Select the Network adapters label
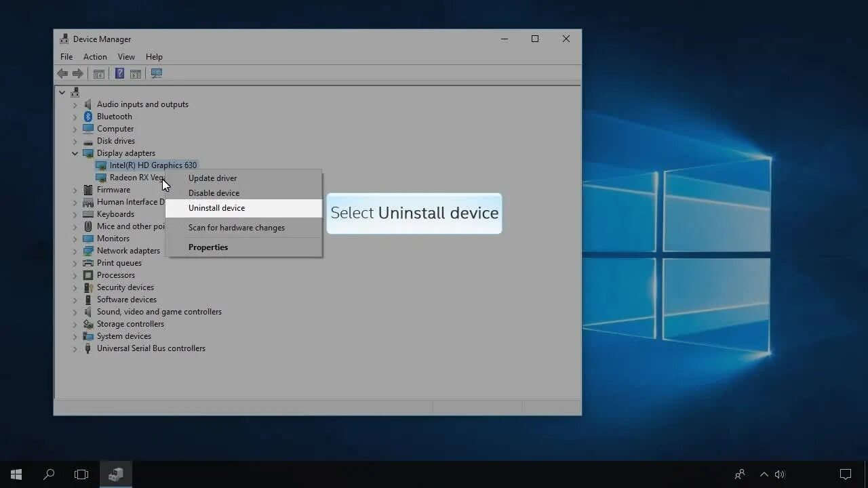 [x=128, y=251]
